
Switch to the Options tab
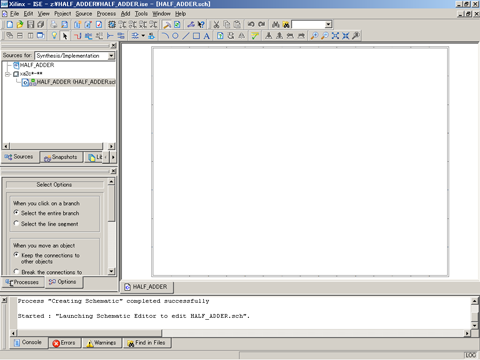[x=63, y=282]
